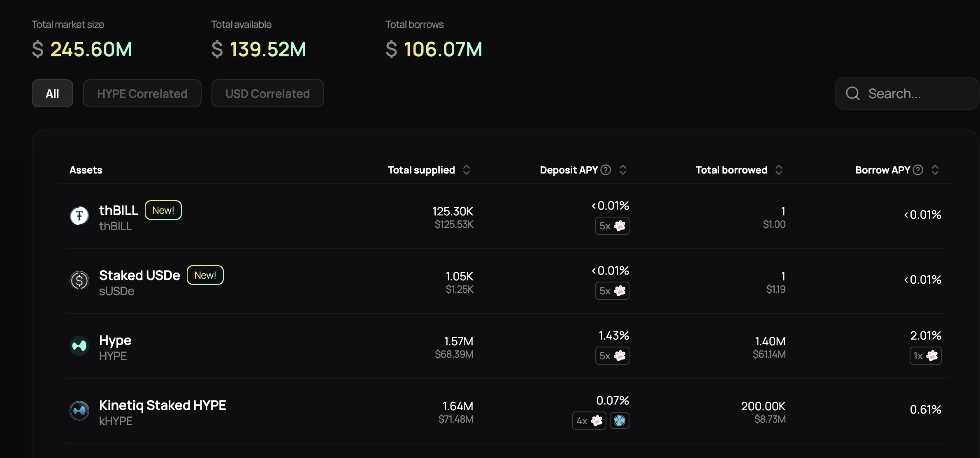Click kHYPE round blue reward icon
The width and height of the screenshot is (980, 458).
(619, 421)
